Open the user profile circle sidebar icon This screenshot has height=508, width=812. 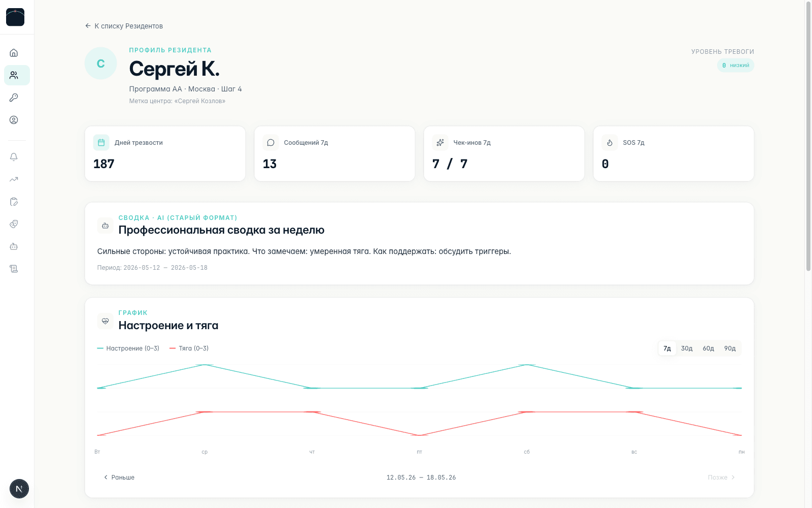click(14, 120)
